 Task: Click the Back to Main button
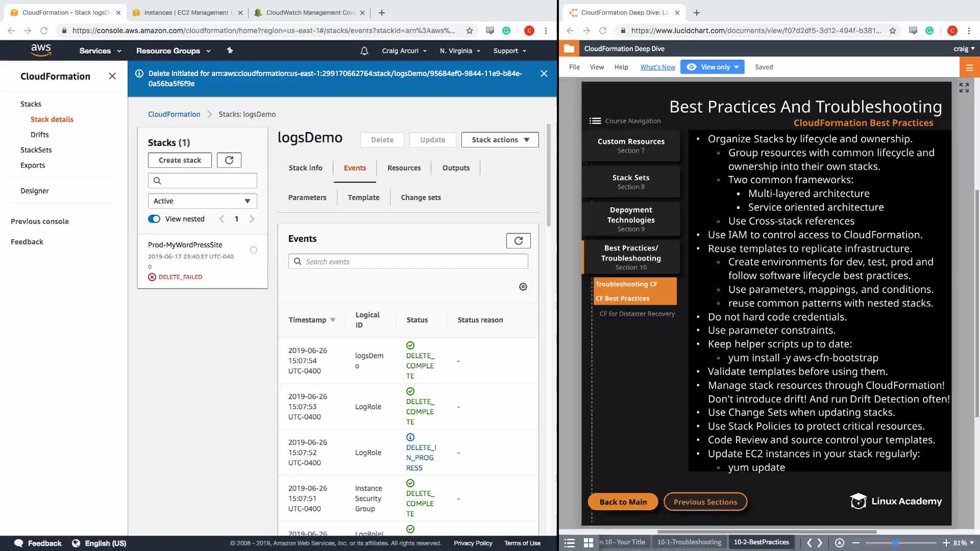pos(623,502)
